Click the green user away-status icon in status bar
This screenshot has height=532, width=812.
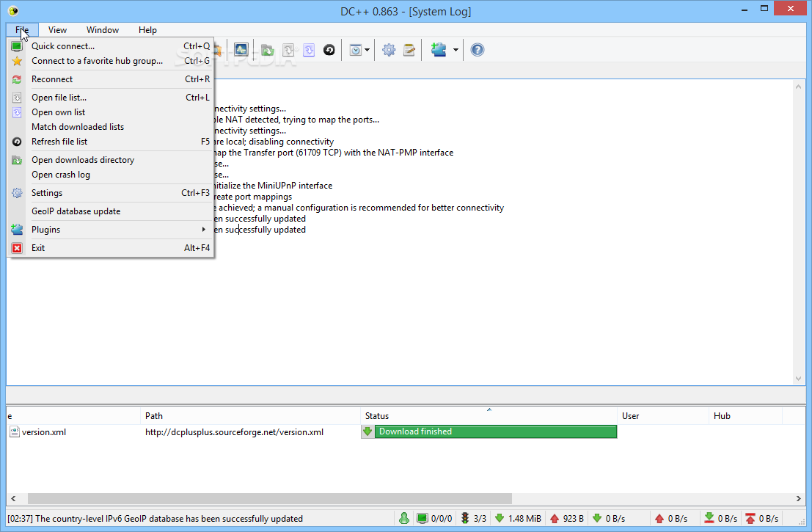pos(404,518)
